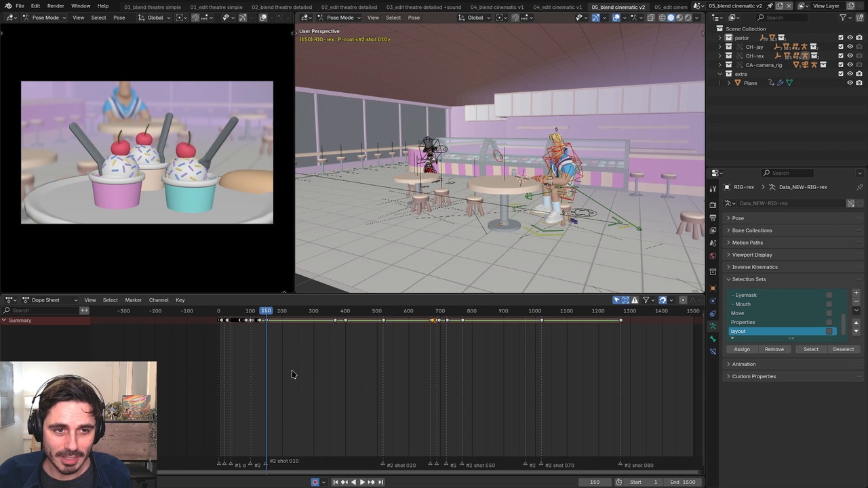Image resolution: width=868 pixels, height=488 pixels.
Task: Add a new selection set with plus icon
Action: click(x=856, y=293)
